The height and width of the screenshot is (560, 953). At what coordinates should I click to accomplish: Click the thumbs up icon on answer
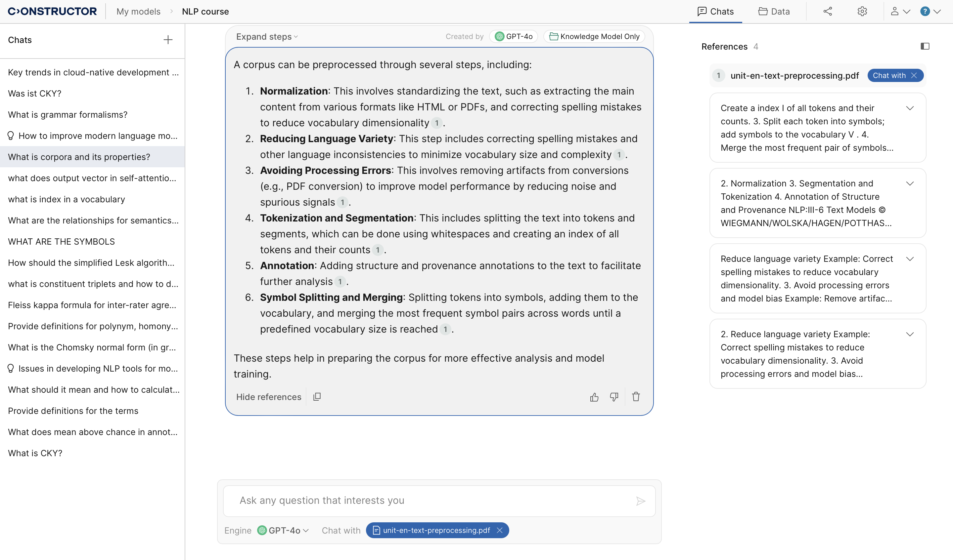click(x=594, y=397)
